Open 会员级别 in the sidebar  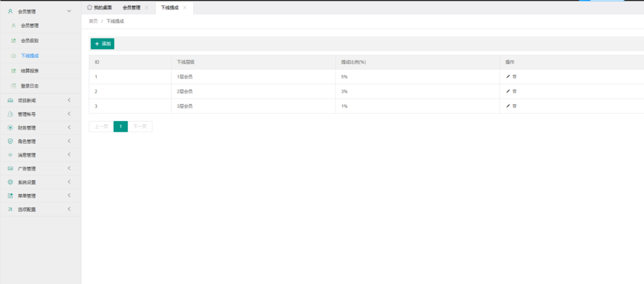click(x=30, y=41)
